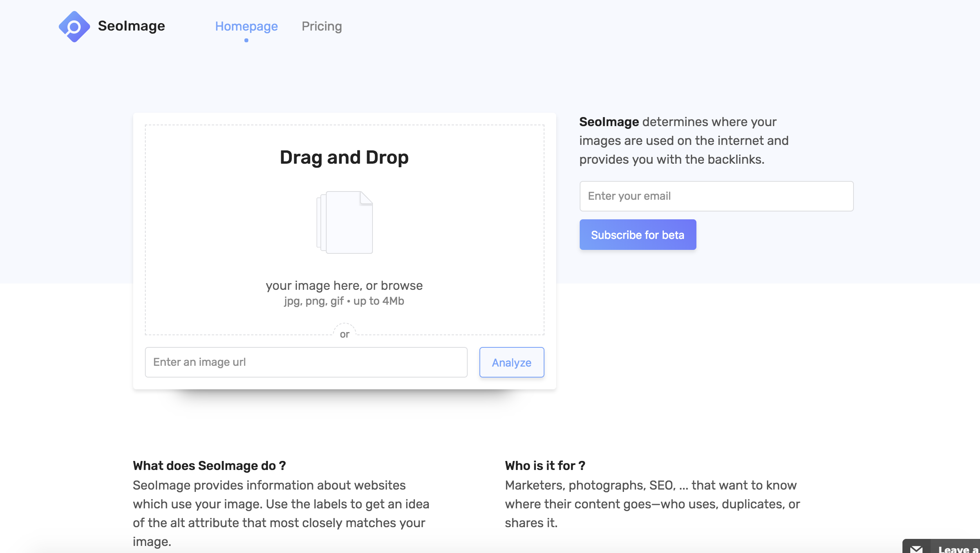Switch to the Pricing page
The height and width of the screenshot is (553, 980).
coord(322,26)
